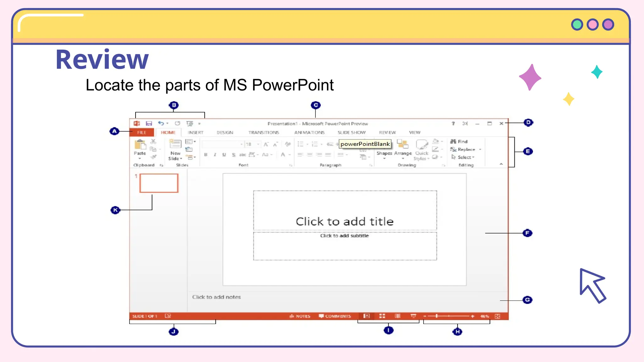Click the Save icon in Quick Access Toolbar

click(x=149, y=123)
